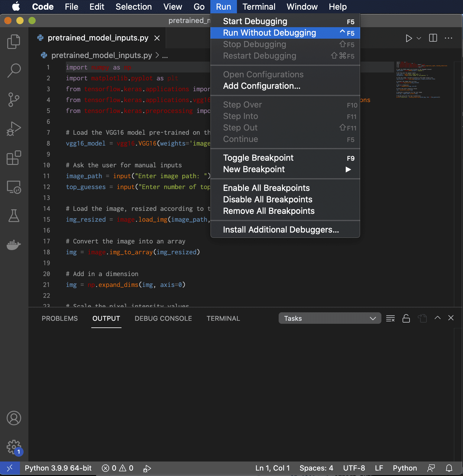Open the Selection menu
This screenshot has width=463, height=476.
click(x=134, y=7)
